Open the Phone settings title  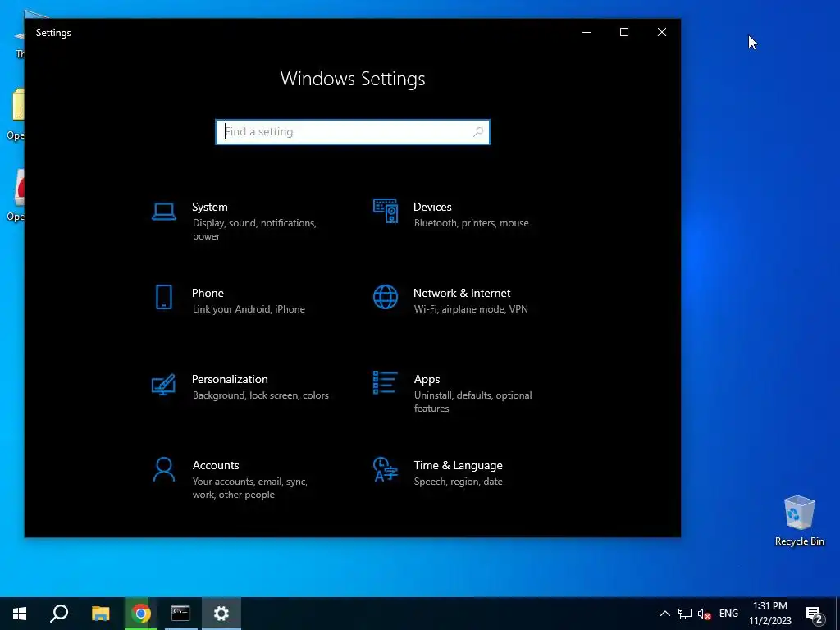(208, 293)
